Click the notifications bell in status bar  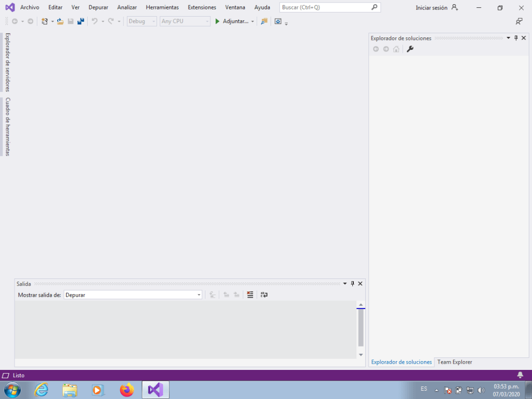pyautogui.click(x=520, y=375)
